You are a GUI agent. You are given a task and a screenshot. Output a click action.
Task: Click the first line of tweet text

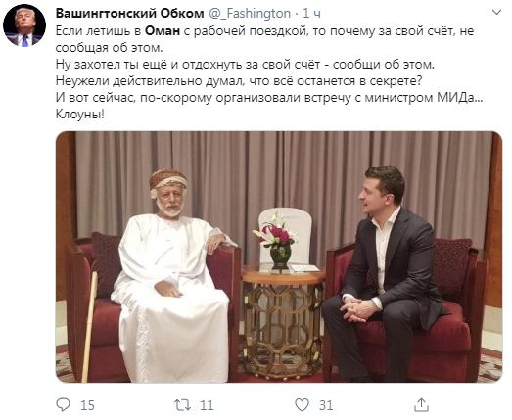(x=264, y=31)
